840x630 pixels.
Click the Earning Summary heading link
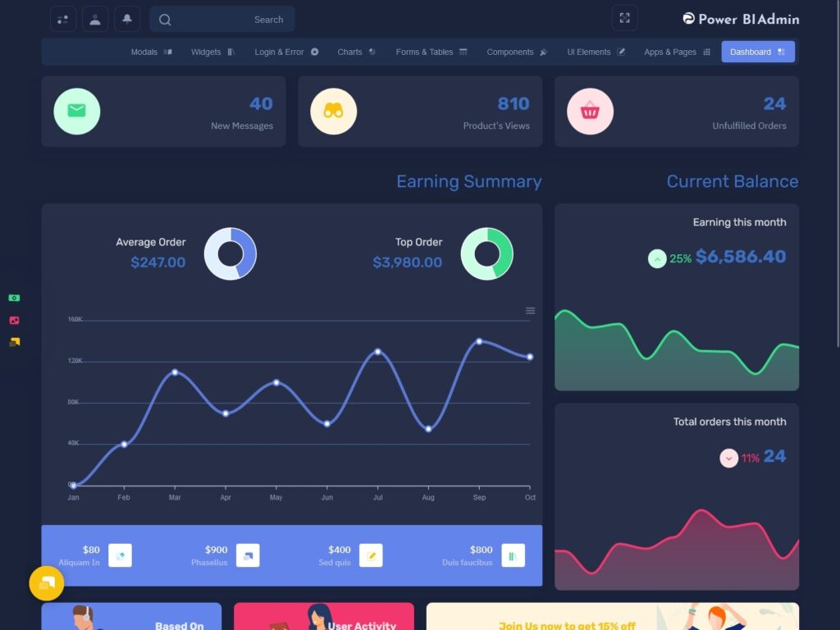(x=468, y=181)
